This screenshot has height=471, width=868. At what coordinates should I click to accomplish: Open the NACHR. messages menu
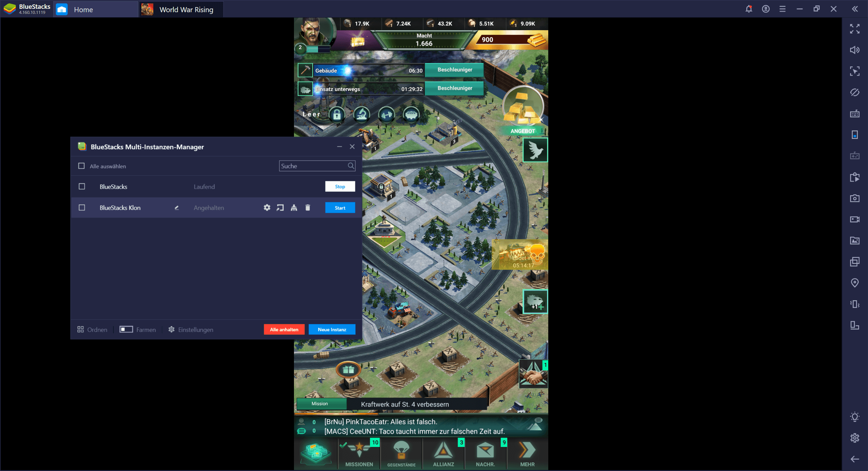pyautogui.click(x=486, y=454)
